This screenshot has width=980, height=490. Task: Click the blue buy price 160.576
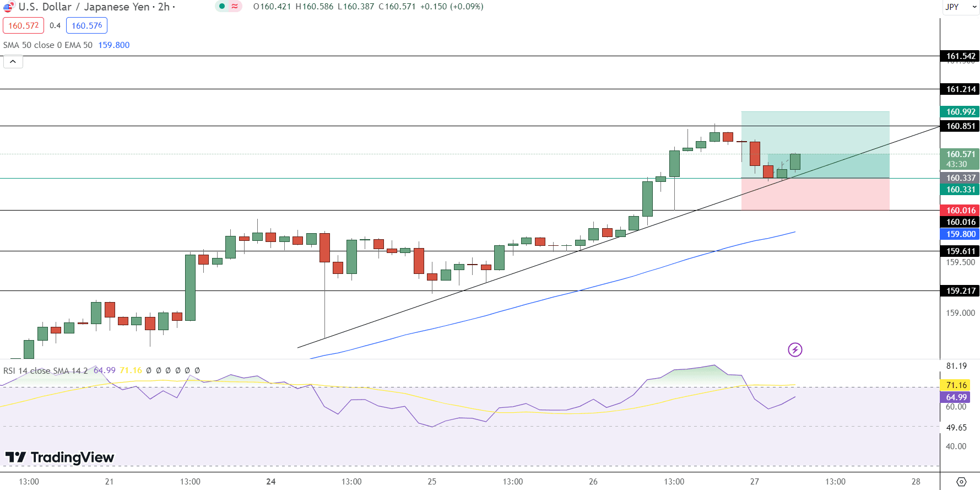pos(86,25)
